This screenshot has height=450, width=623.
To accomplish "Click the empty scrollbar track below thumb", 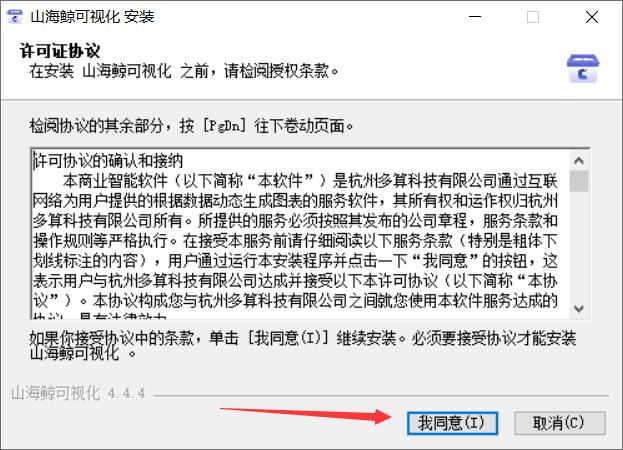I will [x=579, y=245].
